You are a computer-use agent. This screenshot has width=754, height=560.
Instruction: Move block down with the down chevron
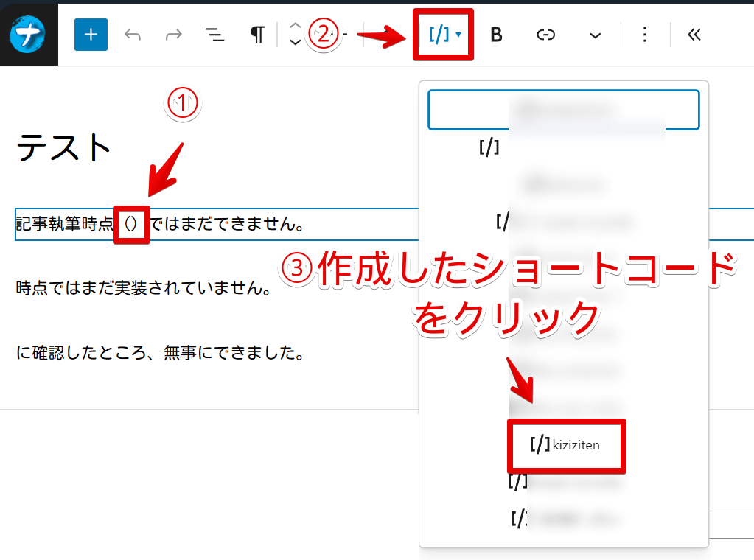(296, 42)
